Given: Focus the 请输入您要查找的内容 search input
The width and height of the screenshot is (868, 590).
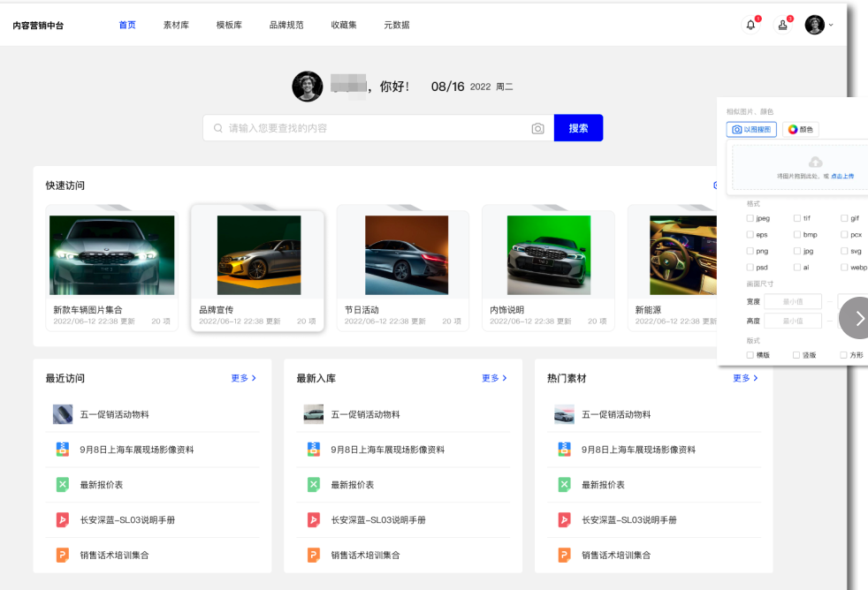Looking at the screenshot, I should [378, 128].
